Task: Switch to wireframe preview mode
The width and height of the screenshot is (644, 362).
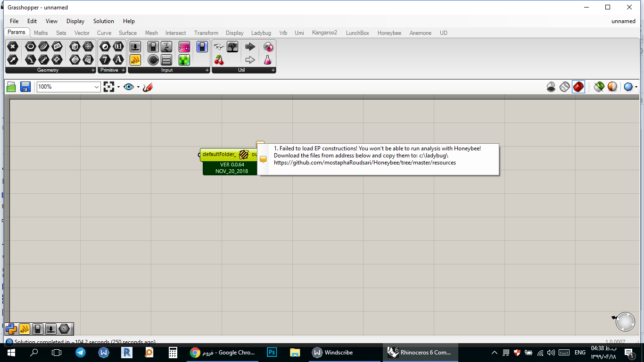Action: click(x=565, y=87)
